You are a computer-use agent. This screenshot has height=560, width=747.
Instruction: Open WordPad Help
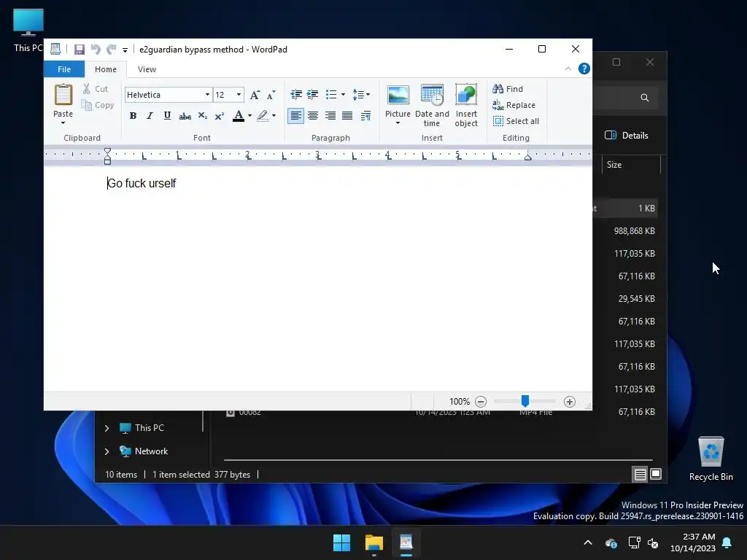pos(584,69)
